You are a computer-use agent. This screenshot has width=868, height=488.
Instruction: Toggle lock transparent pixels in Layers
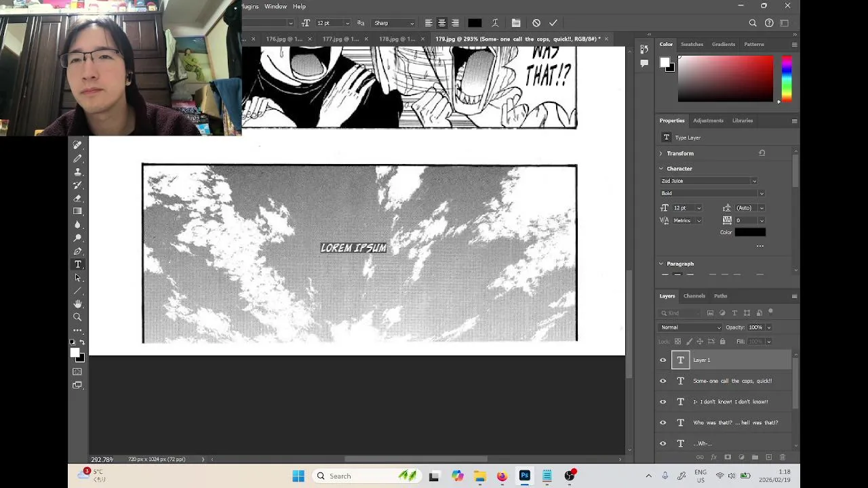click(677, 342)
